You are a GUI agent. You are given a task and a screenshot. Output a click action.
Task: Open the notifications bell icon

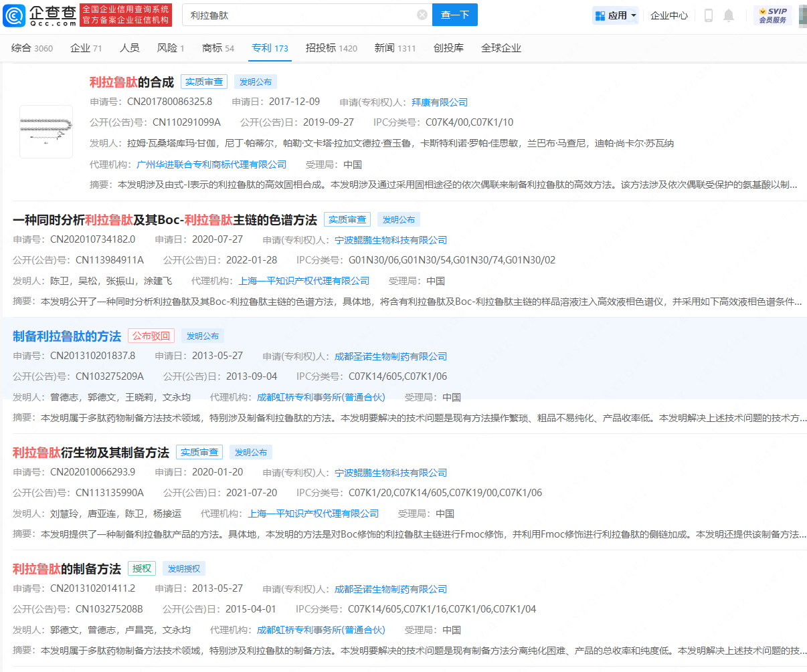[x=729, y=15]
